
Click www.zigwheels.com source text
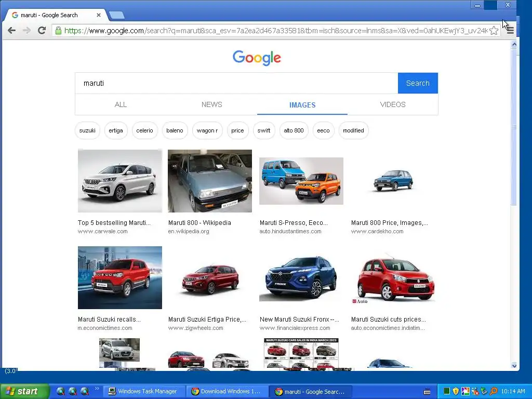196,328
